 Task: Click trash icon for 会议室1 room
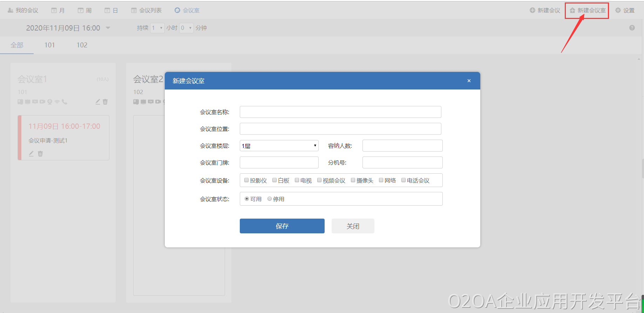click(105, 102)
